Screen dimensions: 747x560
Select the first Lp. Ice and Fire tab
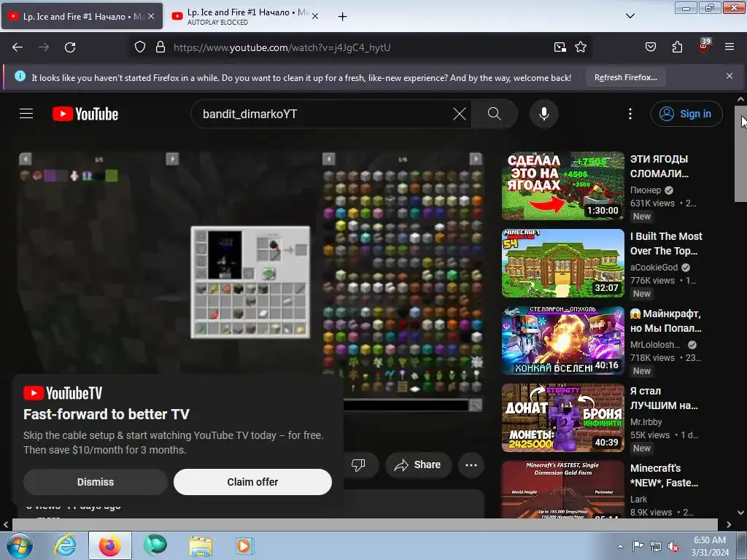(x=82, y=16)
